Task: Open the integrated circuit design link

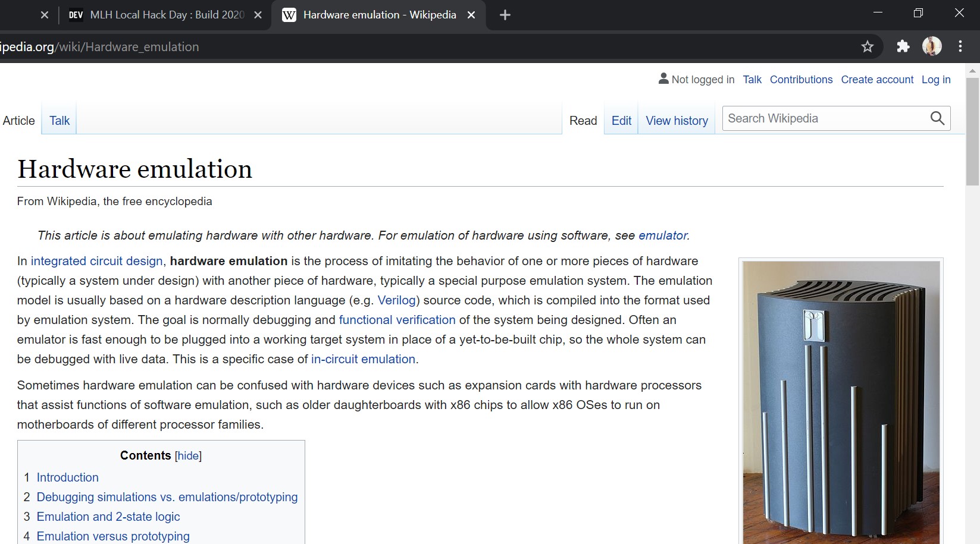Action: [x=96, y=261]
